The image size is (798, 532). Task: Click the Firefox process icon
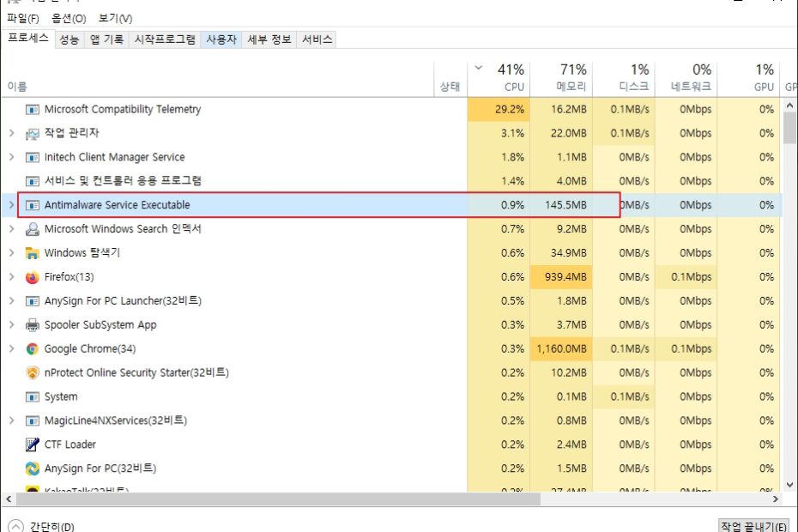pos(32,277)
